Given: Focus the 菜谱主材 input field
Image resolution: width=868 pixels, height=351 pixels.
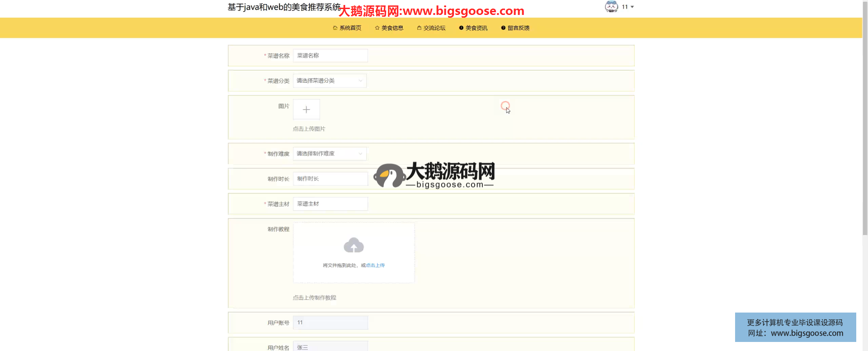Looking at the screenshot, I should [330, 204].
